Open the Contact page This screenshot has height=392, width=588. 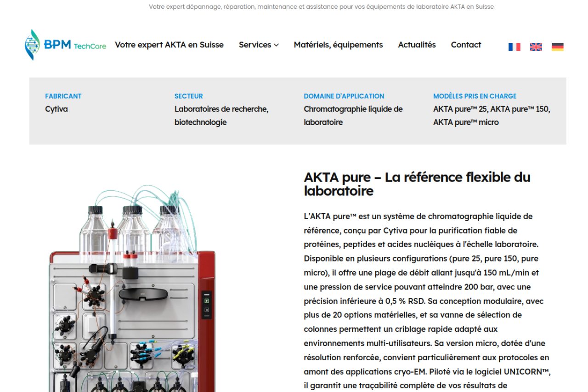click(466, 45)
